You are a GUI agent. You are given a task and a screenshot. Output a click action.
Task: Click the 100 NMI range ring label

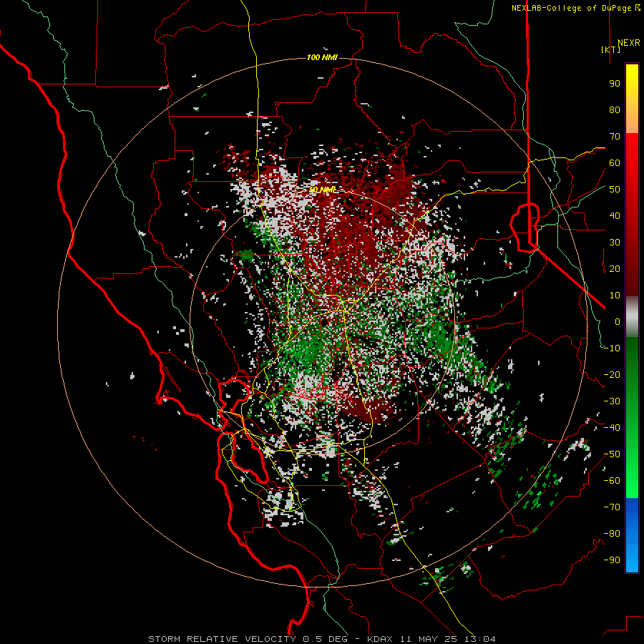[x=322, y=57]
